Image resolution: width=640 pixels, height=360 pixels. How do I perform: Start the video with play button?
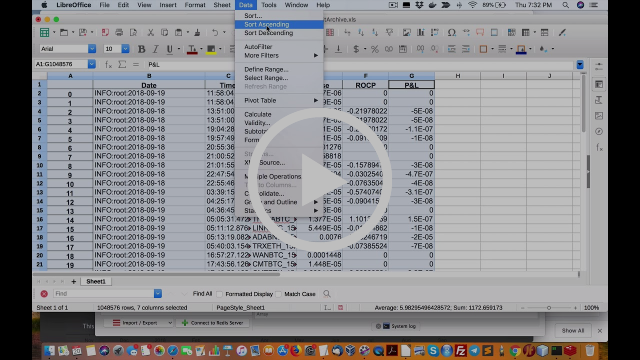320,180
